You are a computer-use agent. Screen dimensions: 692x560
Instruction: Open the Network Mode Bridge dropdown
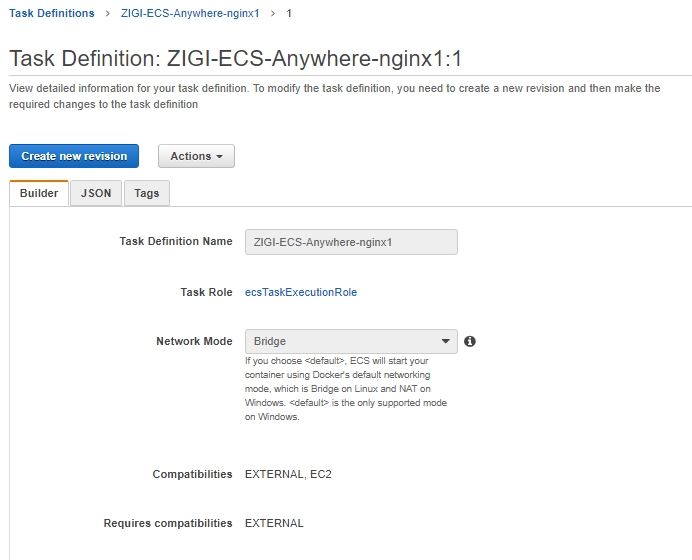click(351, 341)
